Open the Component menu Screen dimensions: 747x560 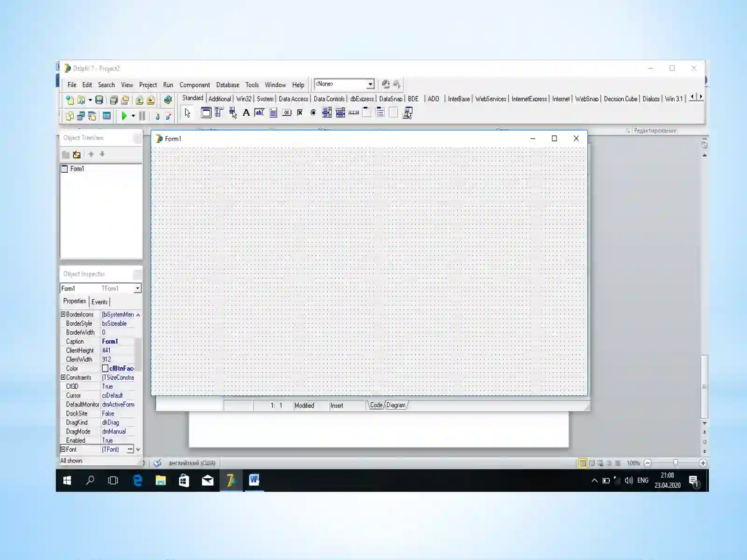tap(195, 85)
